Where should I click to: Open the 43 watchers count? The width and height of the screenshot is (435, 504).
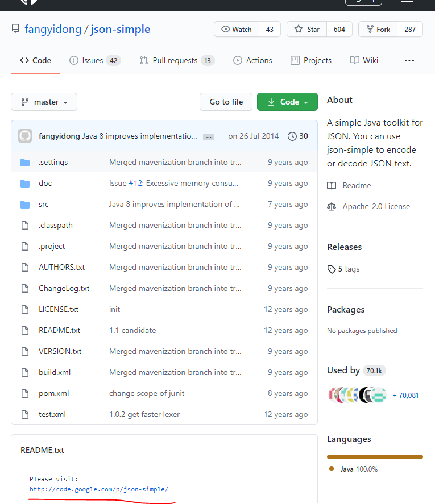click(270, 29)
